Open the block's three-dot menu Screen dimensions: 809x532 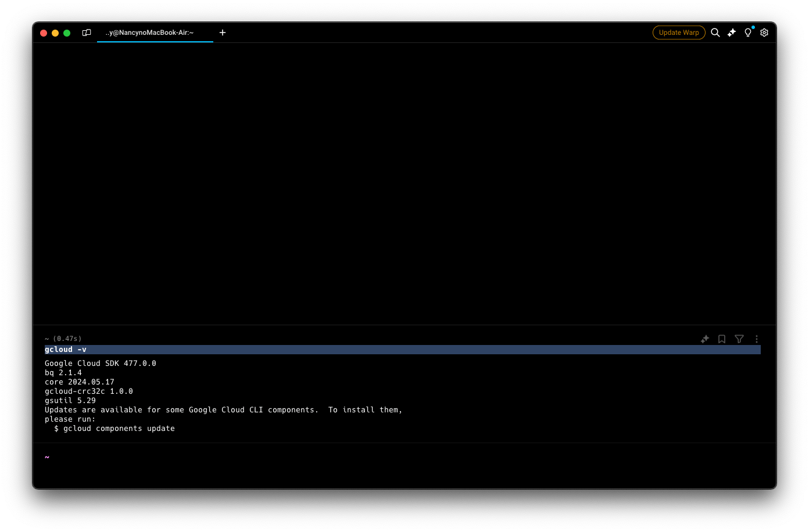pyautogui.click(x=757, y=339)
